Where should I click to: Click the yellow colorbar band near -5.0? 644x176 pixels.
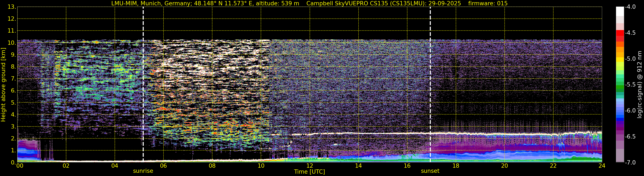point(620,60)
